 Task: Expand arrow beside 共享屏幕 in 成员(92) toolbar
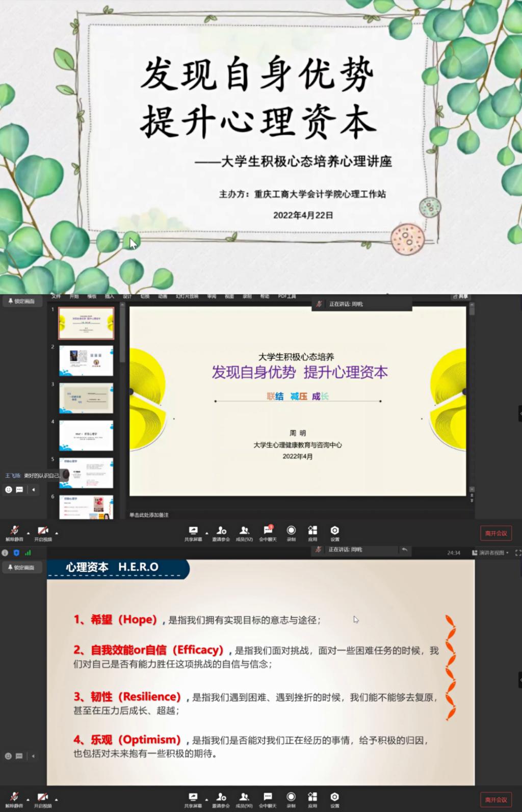pos(206,533)
